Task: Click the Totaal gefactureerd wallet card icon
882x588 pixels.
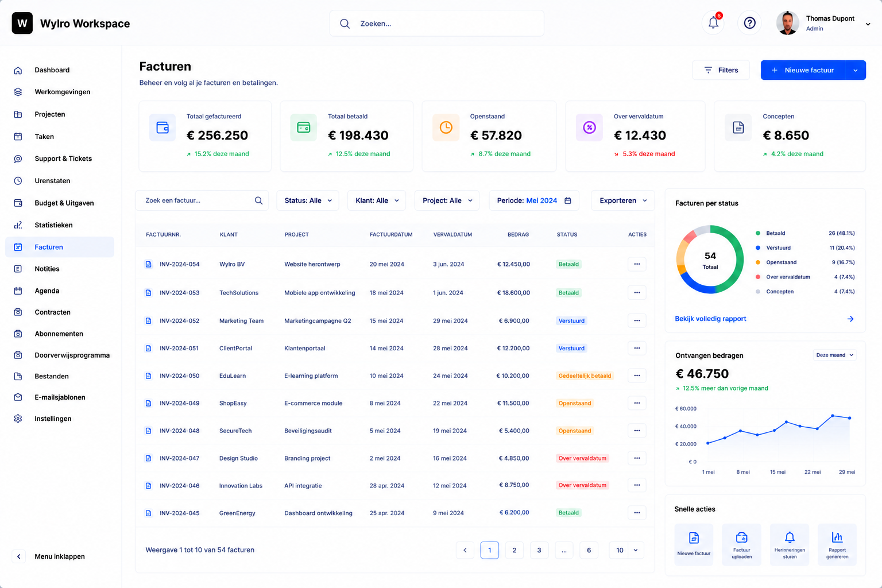Action: (x=163, y=127)
